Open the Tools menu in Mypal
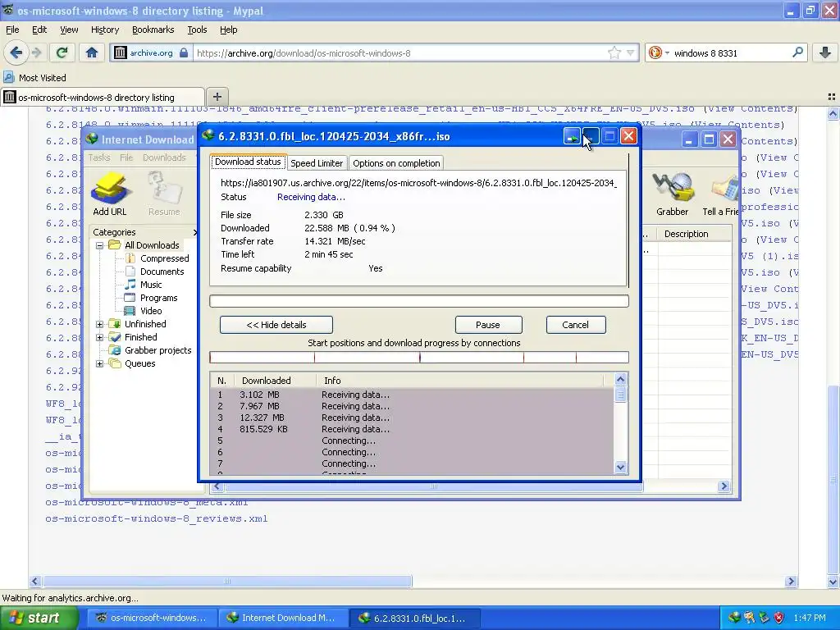 [x=197, y=30]
